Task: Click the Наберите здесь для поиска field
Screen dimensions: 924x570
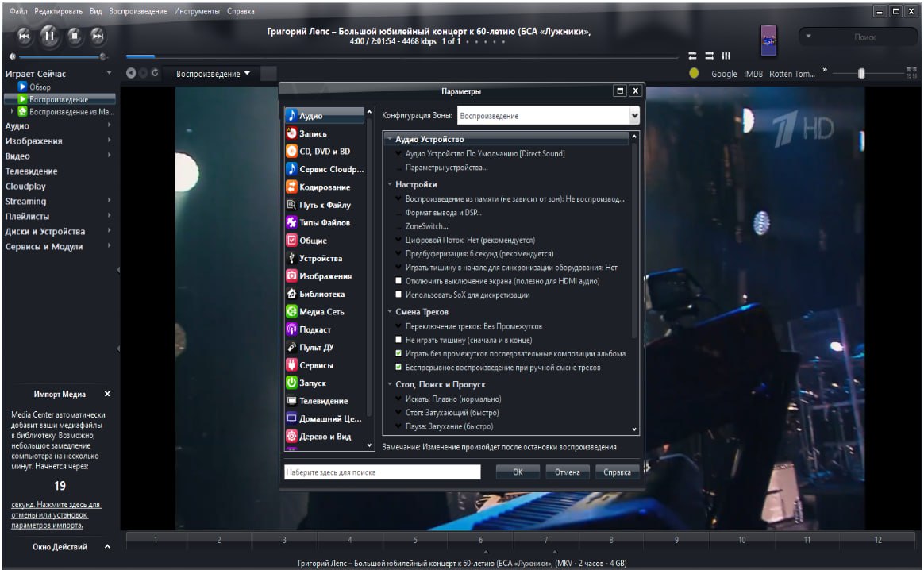Action: click(383, 472)
